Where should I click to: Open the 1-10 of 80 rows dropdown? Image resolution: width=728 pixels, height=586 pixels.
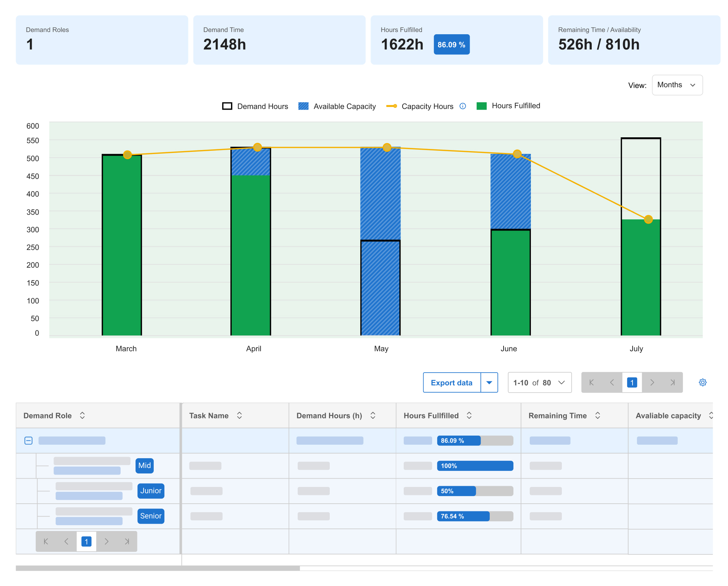(x=539, y=382)
